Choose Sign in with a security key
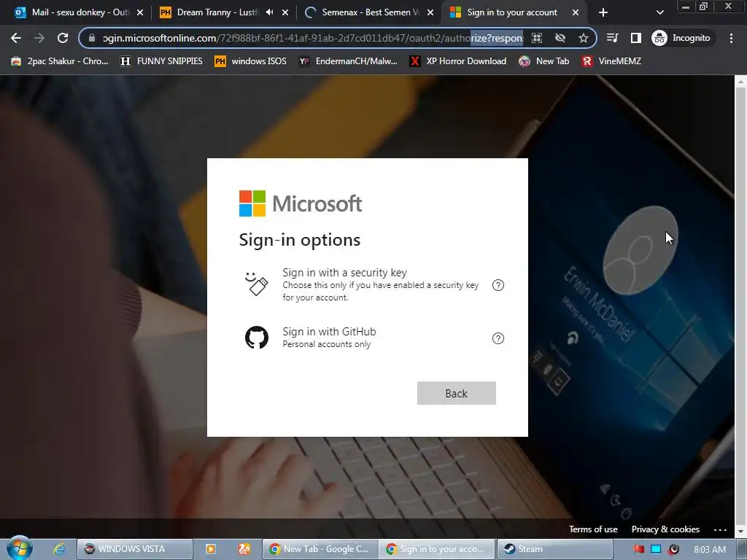 point(366,285)
